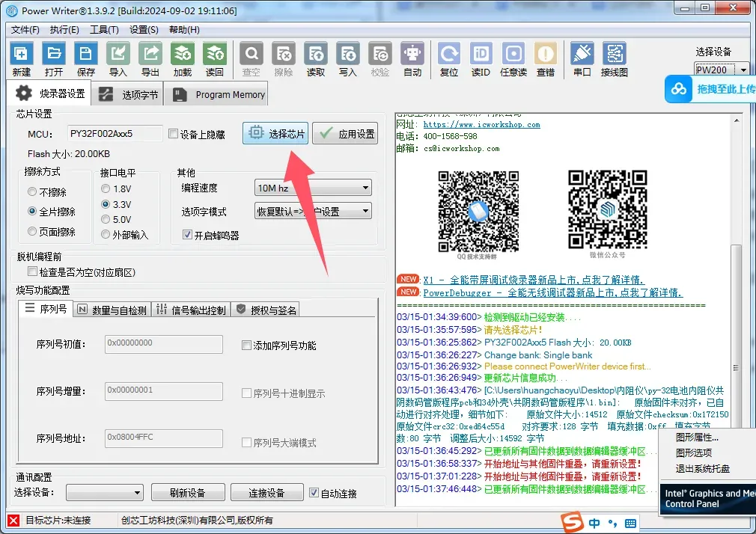Open the 编程速度 10M hz dropdown
This screenshot has width=756, height=534.
click(x=313, y=188)
